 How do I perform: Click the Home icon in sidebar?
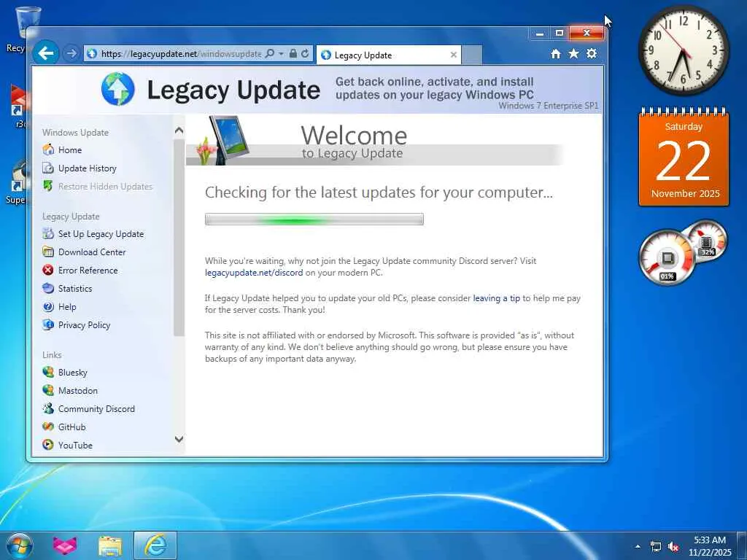pos(48,149)
